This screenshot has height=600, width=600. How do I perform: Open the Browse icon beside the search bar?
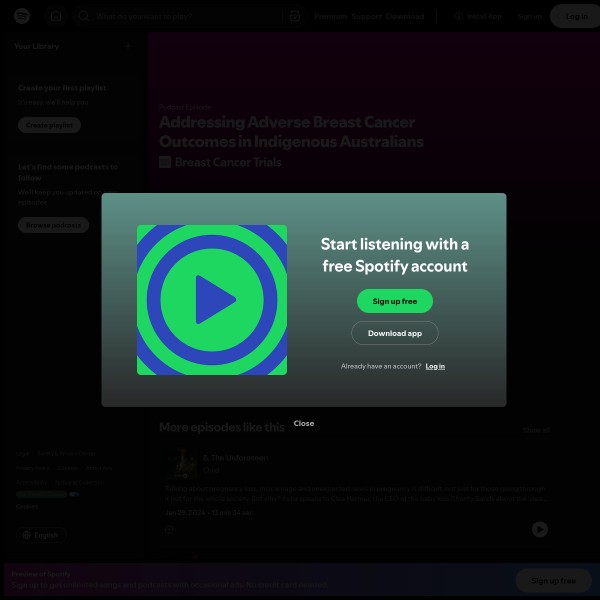294,16
